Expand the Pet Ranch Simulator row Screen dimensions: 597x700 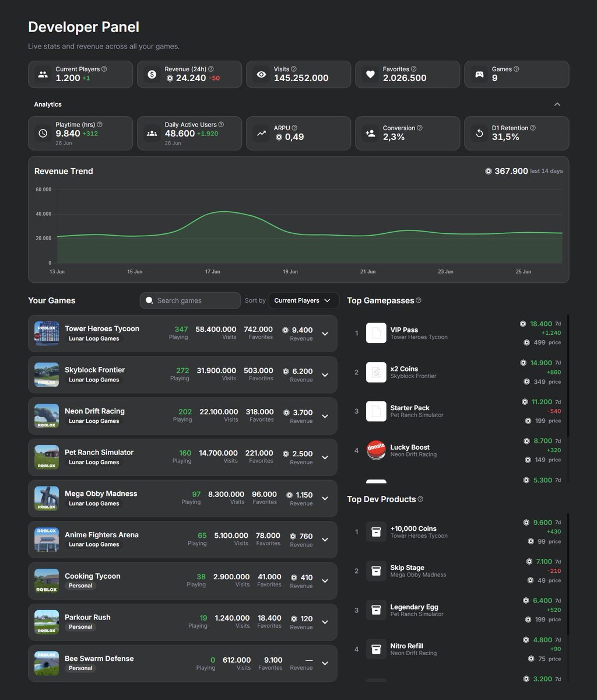point(325,457)
